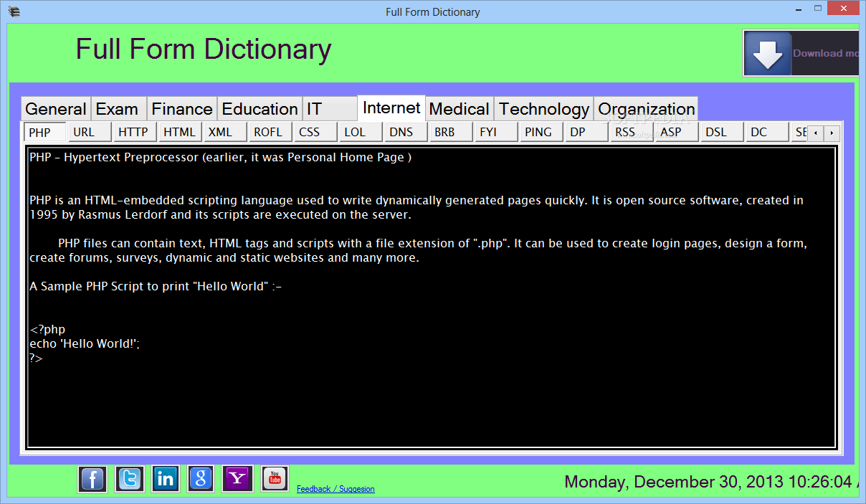Open the LinkedIn icon
The width and height of the screenshot is (866, 504).
tap(165, 479)
